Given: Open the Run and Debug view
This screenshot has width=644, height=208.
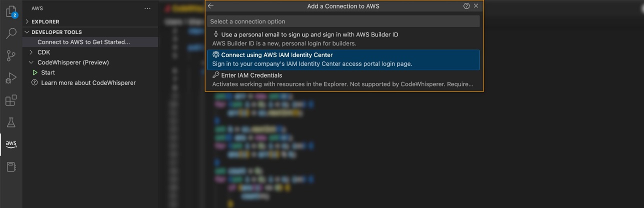Looking at the screenshot, I should pos(11,78).
